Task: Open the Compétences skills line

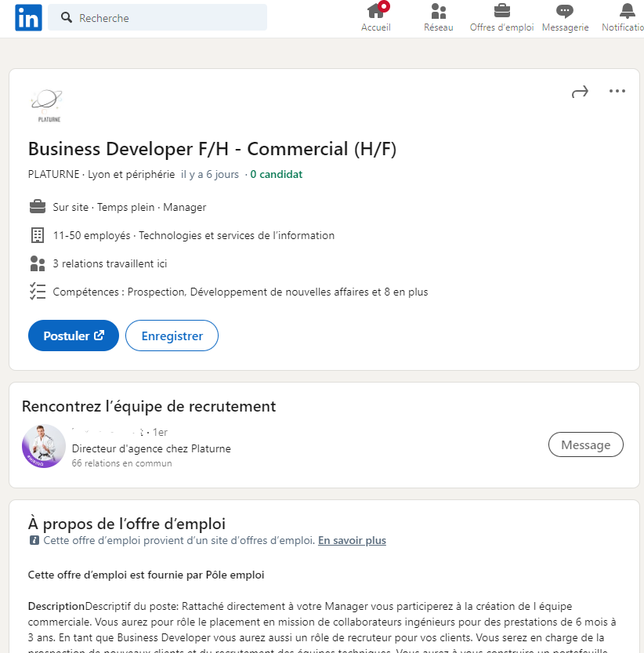Action: click(241, 292)
